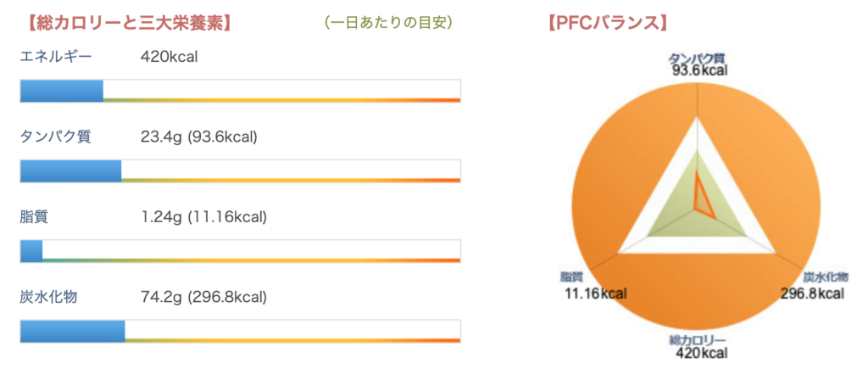Click the タンパク質 progress bar

coord(240,171)
